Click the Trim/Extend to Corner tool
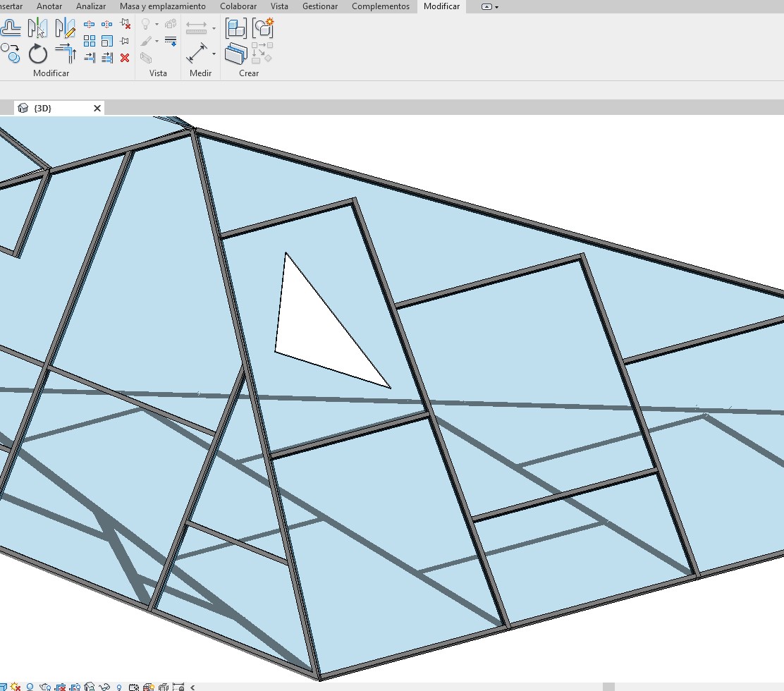Viewport: 784px width, 691px height. (x=65, y=54)
